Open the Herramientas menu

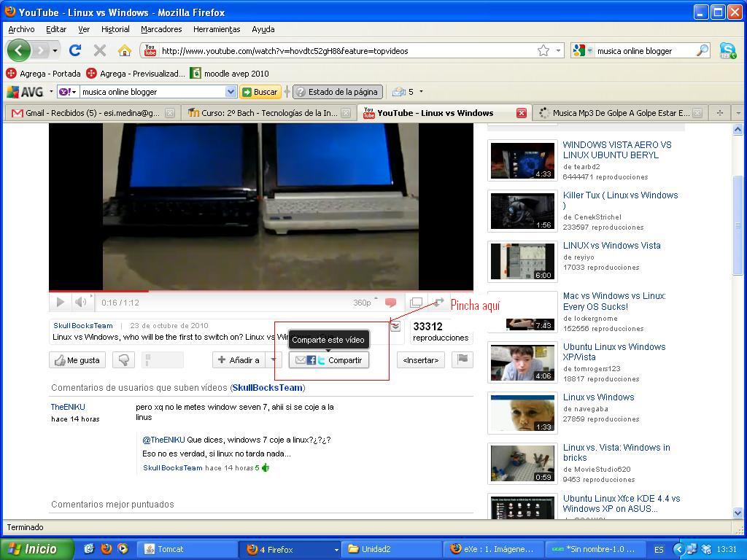(217, 29)
